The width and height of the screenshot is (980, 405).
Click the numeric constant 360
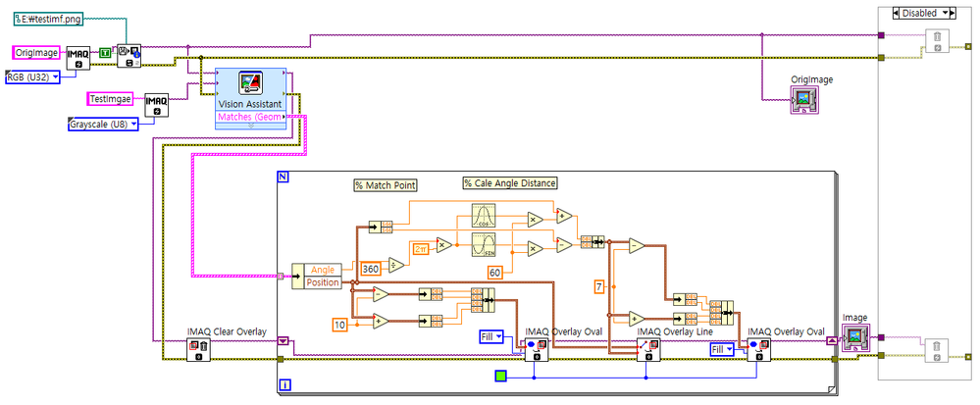(x=371, y=268)
